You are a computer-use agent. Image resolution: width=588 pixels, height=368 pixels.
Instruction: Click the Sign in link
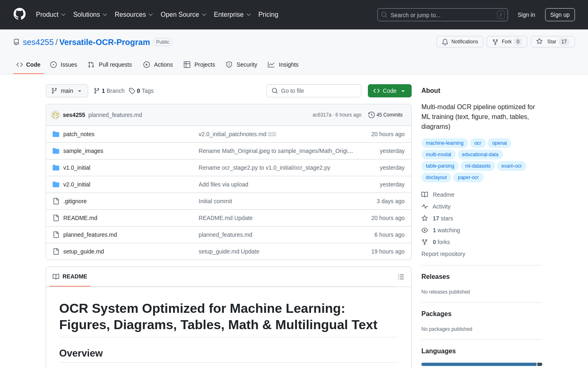click(x=526, y=15)
